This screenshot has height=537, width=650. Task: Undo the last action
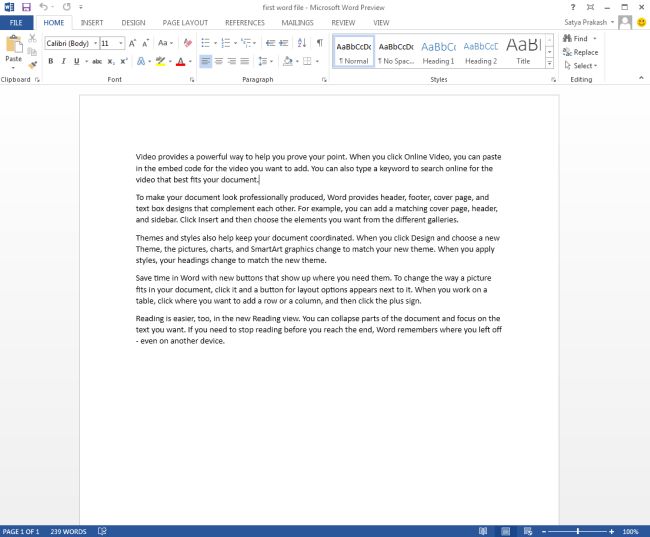pos(43,7)
